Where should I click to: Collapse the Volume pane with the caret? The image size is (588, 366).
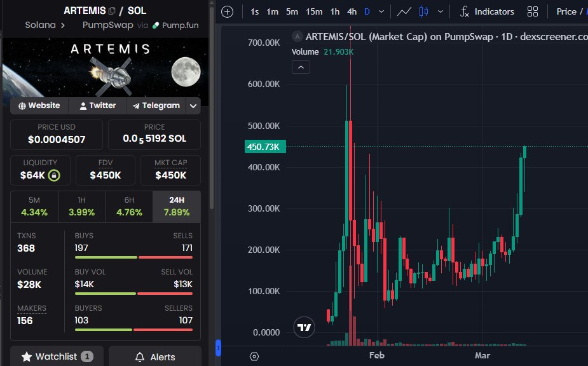pyautogui.click(x=300, y=67)
